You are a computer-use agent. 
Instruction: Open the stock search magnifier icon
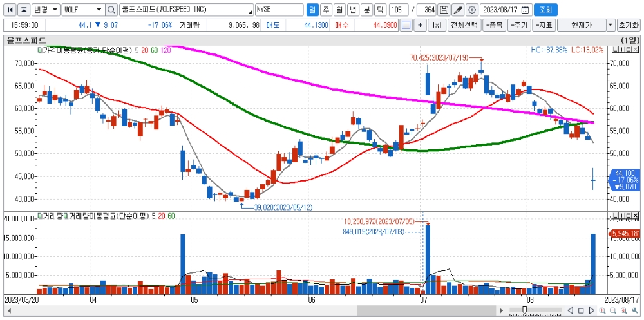click(x=111, y=10)
